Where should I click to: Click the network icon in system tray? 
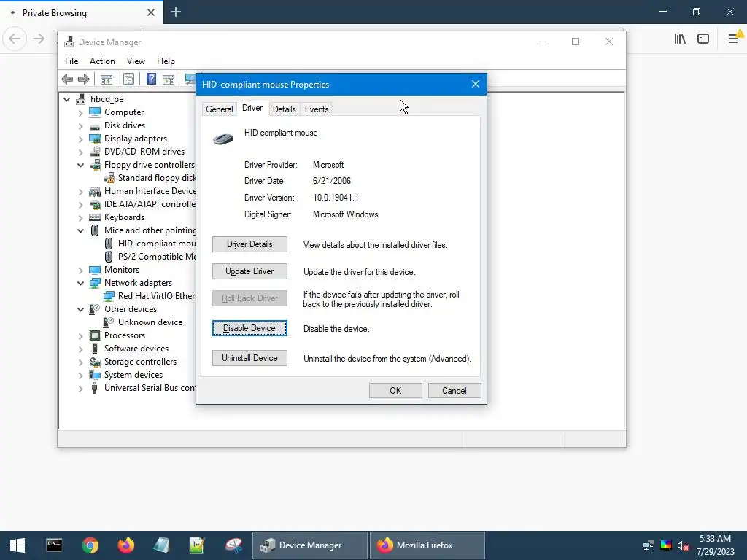(648, 545)
